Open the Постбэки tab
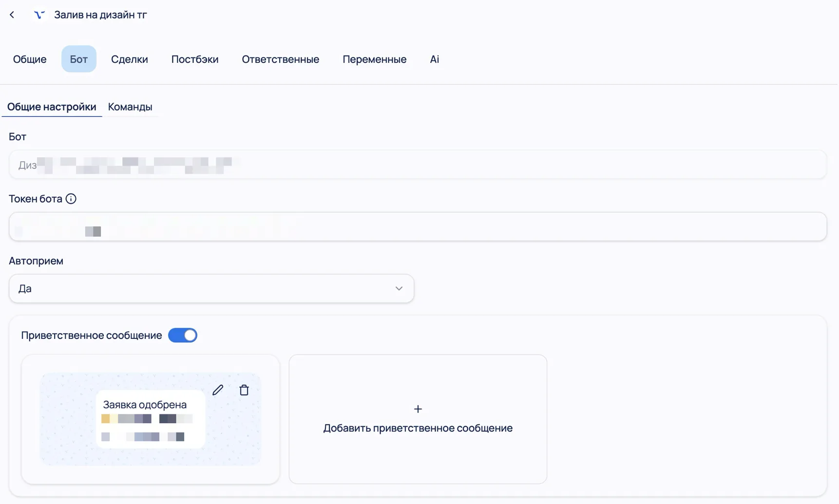The width and height of the screenshot is (839, 504). click(195, 59)
